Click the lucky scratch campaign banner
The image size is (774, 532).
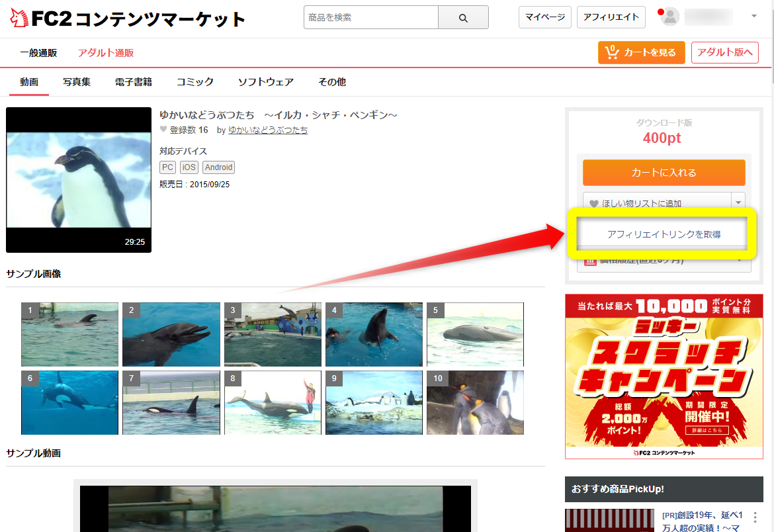664,376
